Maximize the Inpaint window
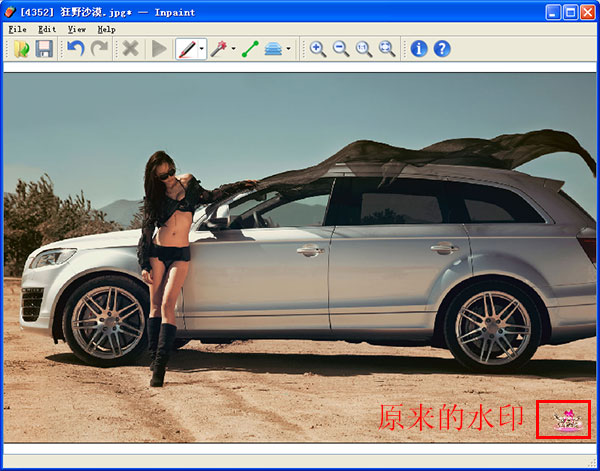600x471 pixels. (x=570, y=12)
